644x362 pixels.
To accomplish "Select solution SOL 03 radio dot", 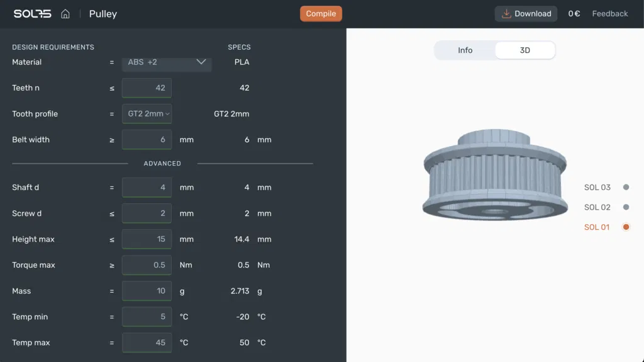I will click(x=626, y=187).
